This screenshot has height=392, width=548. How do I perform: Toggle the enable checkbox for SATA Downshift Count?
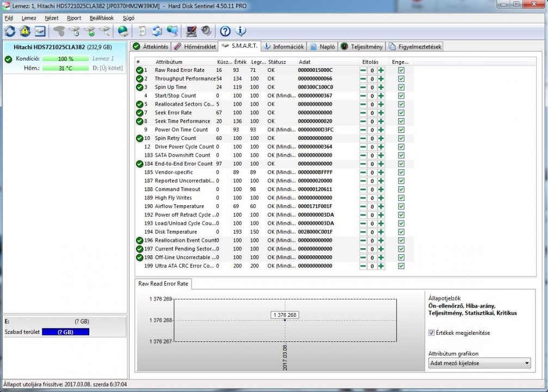click(401, 155)
